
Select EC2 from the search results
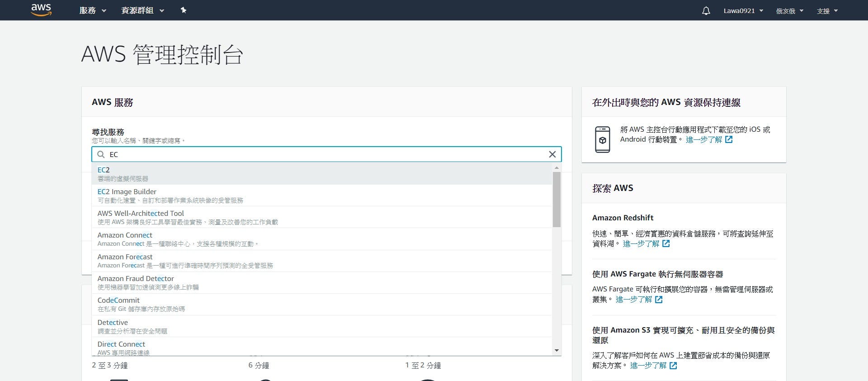coord(321,174)
